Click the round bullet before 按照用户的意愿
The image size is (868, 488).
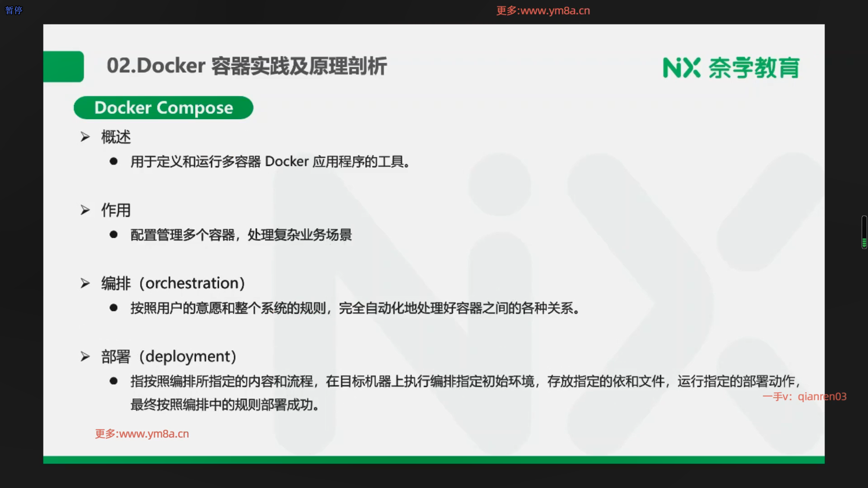tap(113, 308)
